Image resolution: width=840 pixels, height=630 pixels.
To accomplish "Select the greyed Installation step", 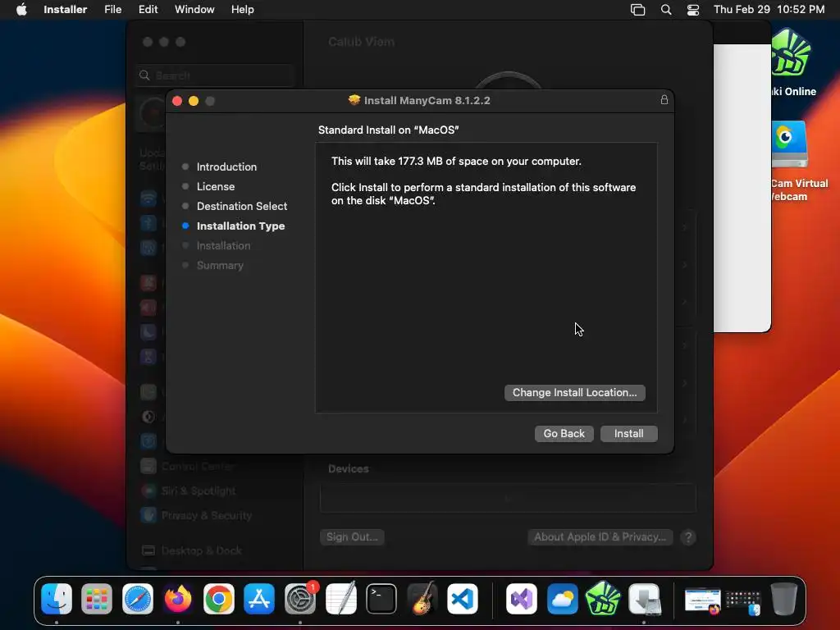I will [223, 246].
